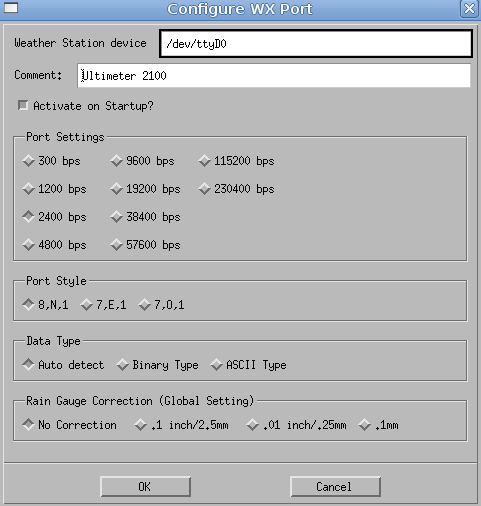Click the Weather Station device input field
The height and width of the screenshot is (506, 481).
tap(316, 44)
